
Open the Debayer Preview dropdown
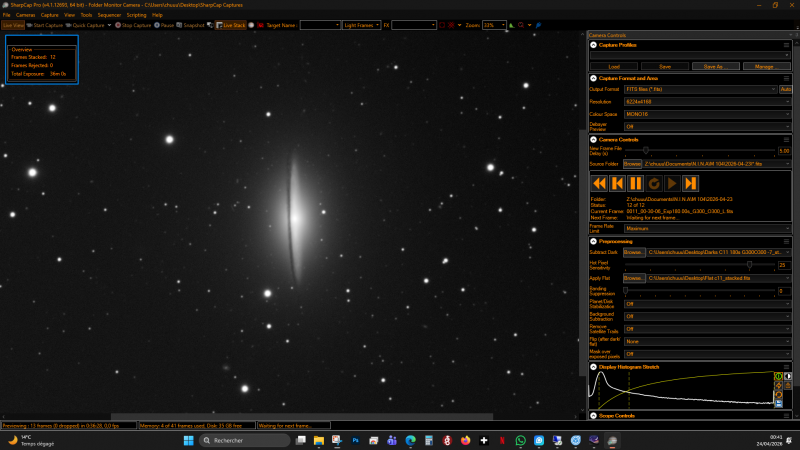click(708, 127)
